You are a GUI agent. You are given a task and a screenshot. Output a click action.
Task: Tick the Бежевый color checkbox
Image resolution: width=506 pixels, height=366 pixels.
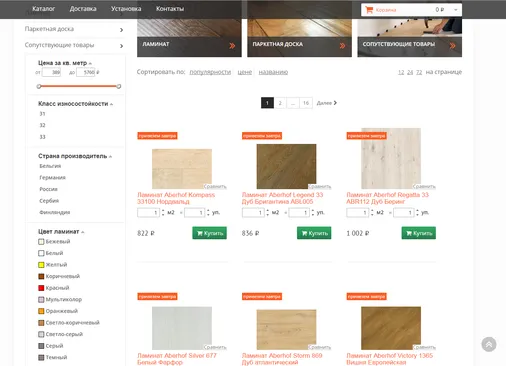pyautogui.click(x=41, y=242)
